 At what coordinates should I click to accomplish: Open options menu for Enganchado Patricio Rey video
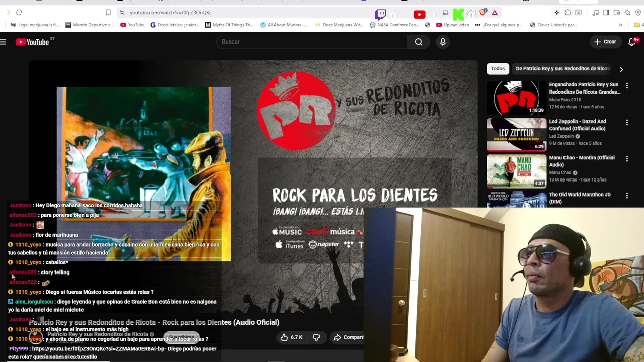coord(627,86)
